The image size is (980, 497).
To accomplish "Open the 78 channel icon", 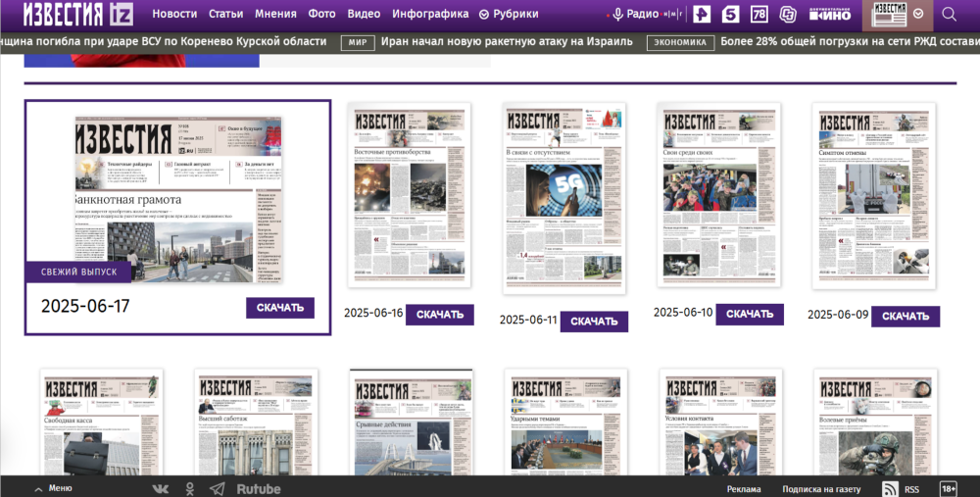I will (759, 14).
